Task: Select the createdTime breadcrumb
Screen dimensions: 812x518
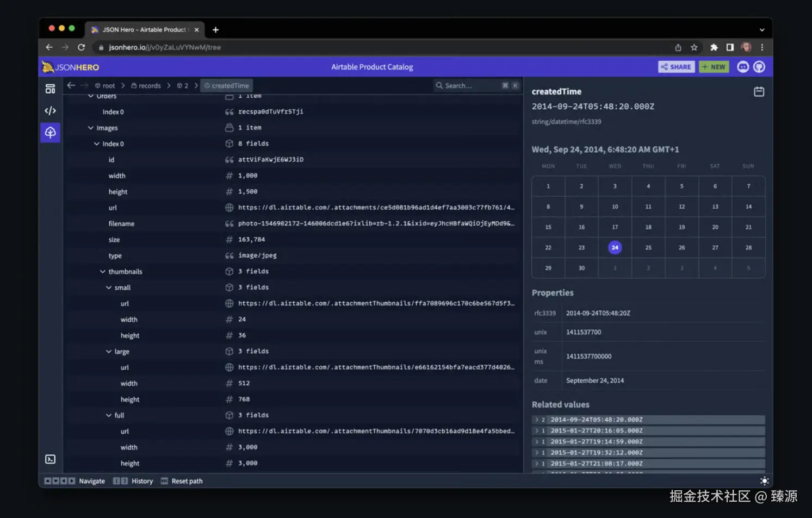Action: (x=227, y=86)
